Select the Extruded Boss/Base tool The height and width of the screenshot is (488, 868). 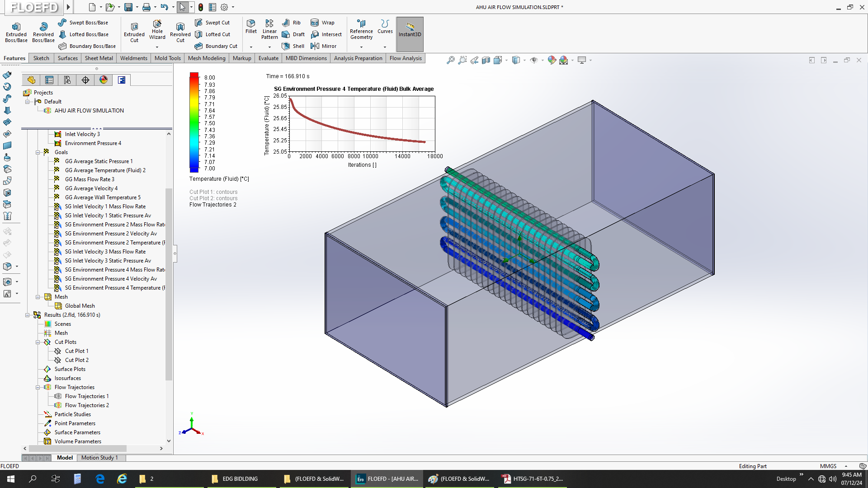[16, 32]
